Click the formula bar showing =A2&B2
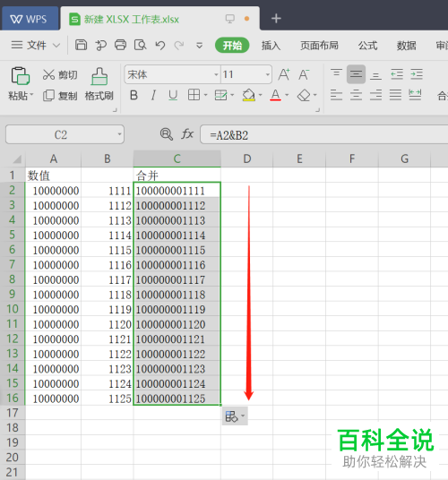Screen dimensions: 448x480 coord(324,134)
